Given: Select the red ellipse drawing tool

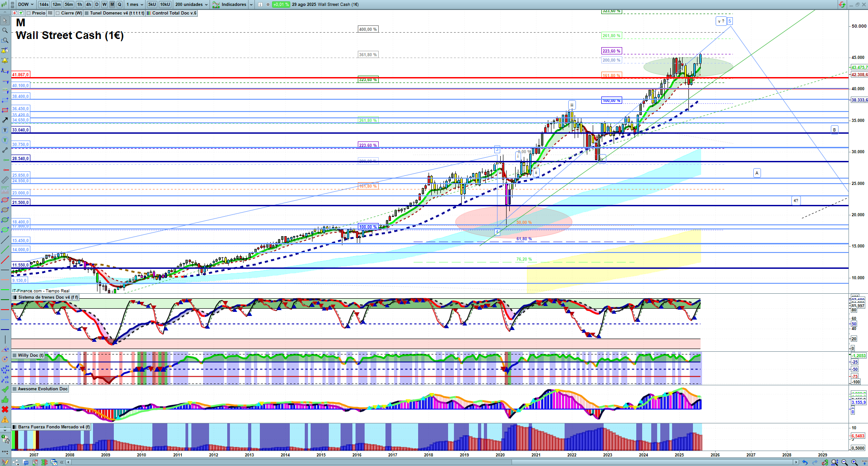Looking at the screenshot, I should coord(5,200).
